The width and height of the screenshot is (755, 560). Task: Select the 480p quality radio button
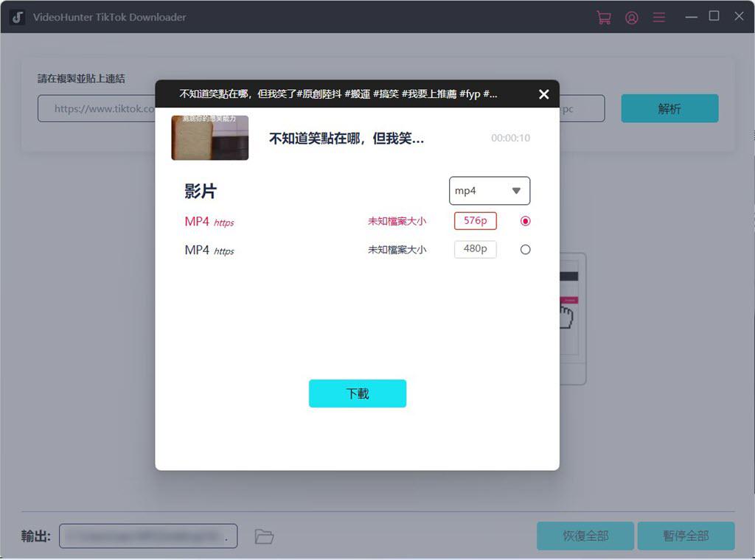(526, 250)
